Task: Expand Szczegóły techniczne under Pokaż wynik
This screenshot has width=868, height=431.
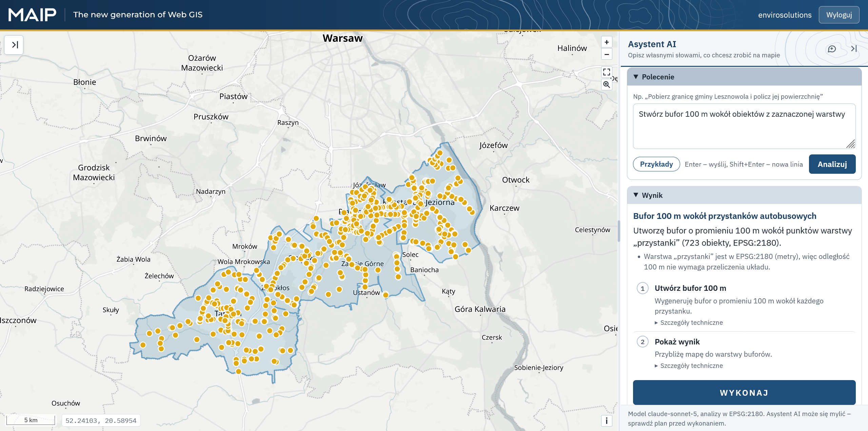Action: tap(689, 366)
